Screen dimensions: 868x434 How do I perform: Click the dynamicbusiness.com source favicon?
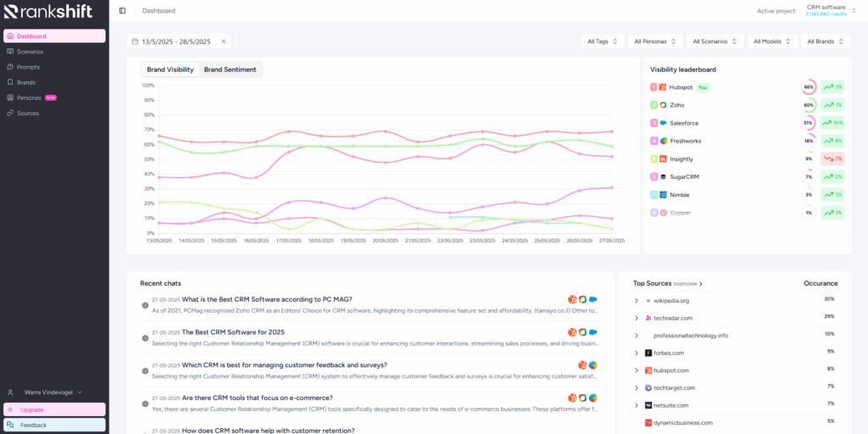coord(648,423)
